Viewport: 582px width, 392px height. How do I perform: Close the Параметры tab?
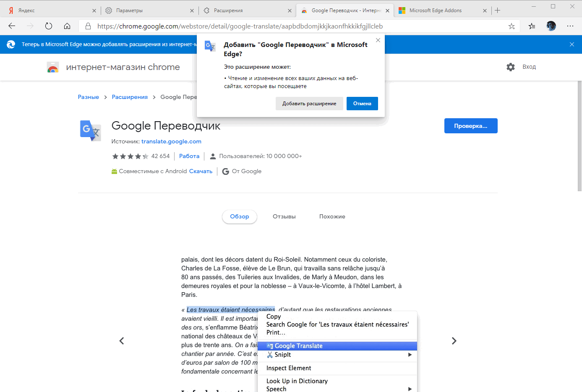[192, 11]
